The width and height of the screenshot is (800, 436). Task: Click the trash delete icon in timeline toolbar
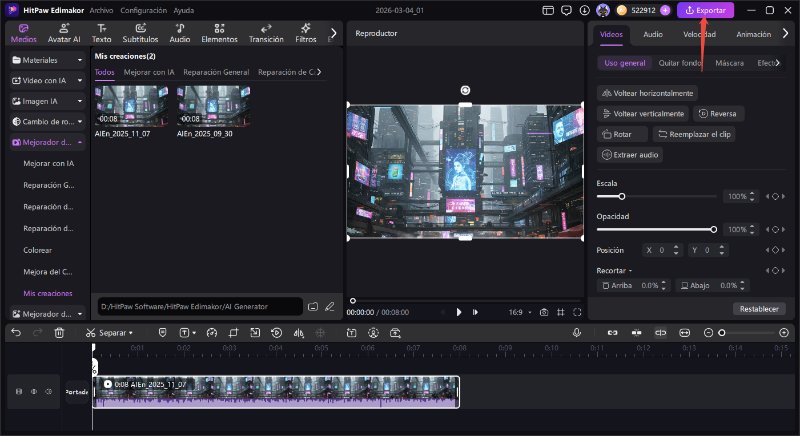tap(59, 332)
